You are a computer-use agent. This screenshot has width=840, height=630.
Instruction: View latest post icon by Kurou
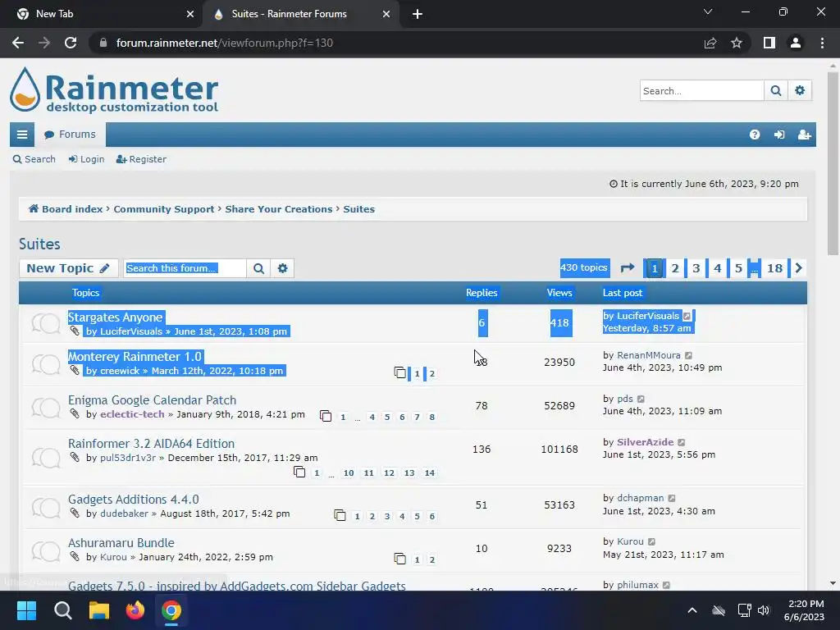[x=651, y=541]
